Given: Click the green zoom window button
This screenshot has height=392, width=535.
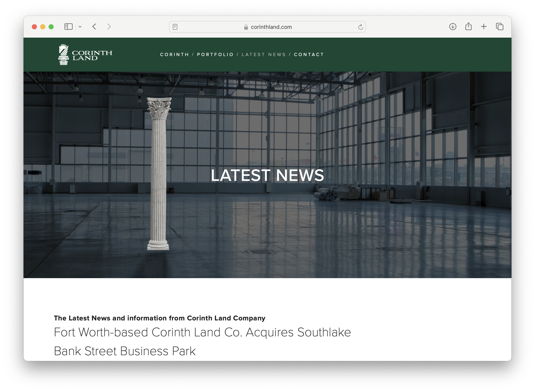Looking at the screenshot, I should [51, 27].
